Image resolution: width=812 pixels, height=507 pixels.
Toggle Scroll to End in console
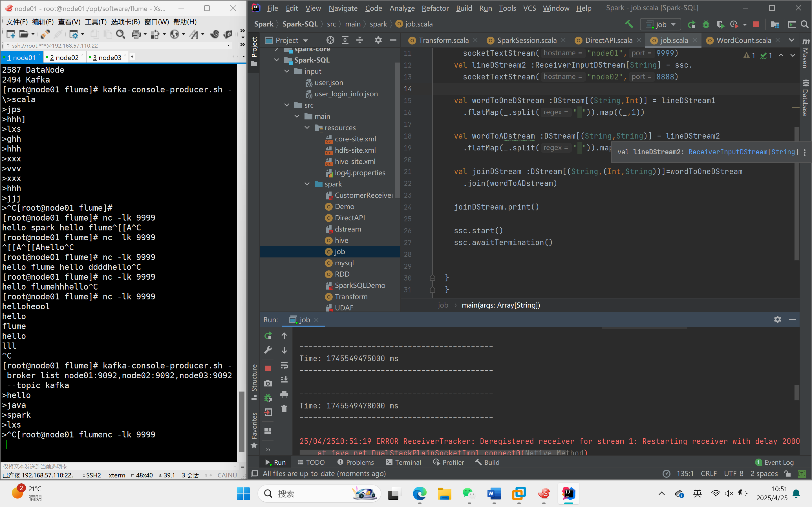tap(284, 379)
